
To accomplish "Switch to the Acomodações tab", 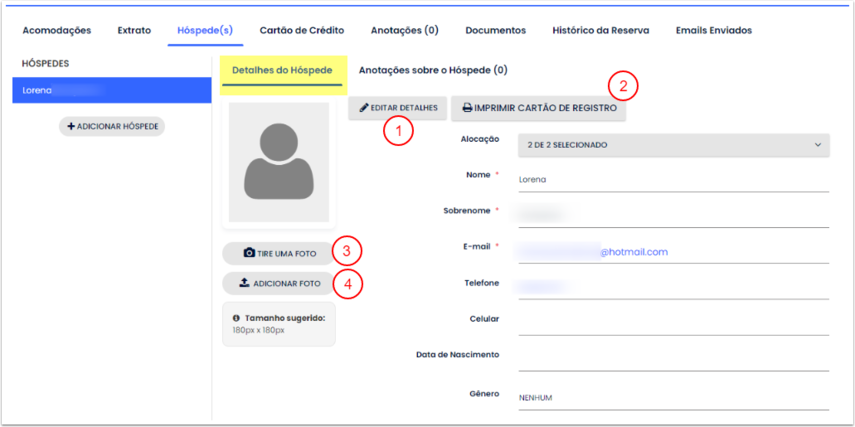I will pyautogui.click(x=57, y=30).
